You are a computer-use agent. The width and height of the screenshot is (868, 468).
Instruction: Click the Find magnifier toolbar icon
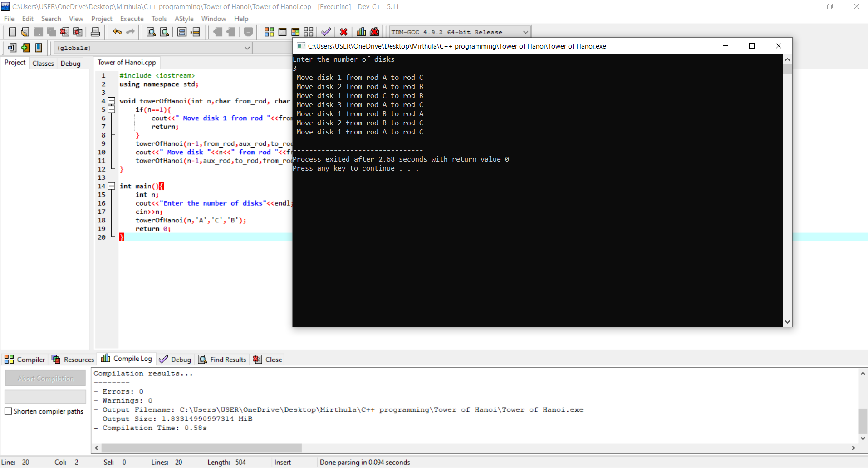click(151, 32)
